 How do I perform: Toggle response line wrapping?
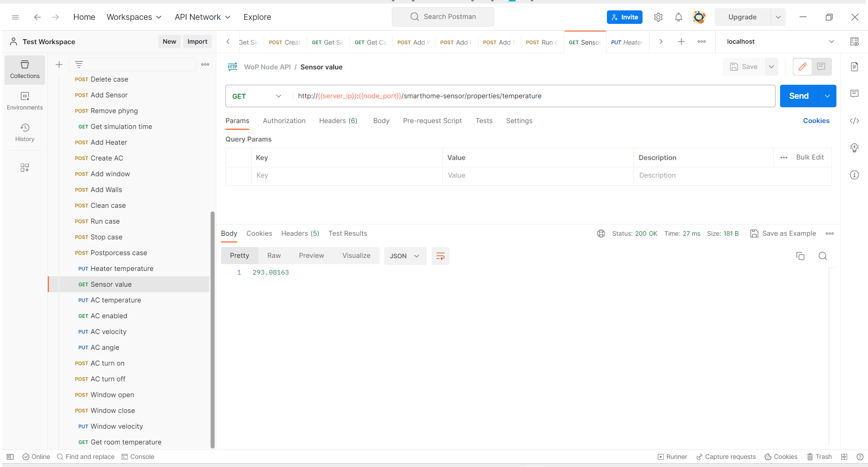[441, 256]
